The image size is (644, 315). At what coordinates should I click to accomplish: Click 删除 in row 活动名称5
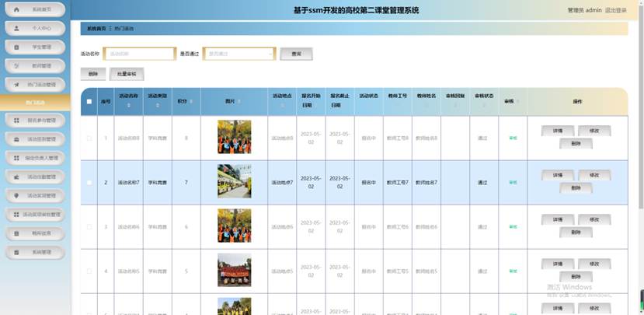point(576,277)
